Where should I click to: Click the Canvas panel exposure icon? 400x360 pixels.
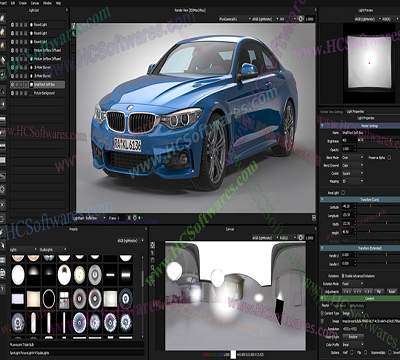coord(301,238)
